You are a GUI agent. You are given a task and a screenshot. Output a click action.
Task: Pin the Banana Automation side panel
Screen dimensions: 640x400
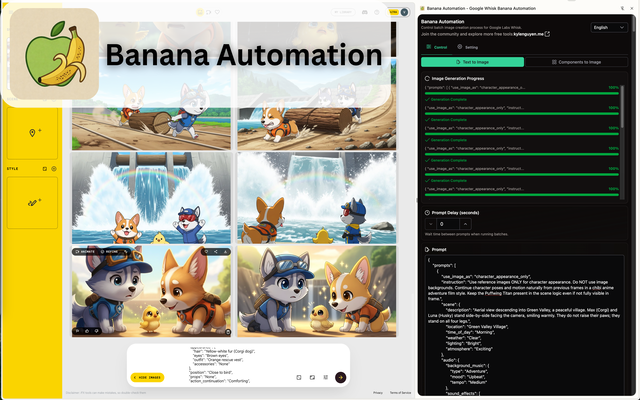(622, 8)
